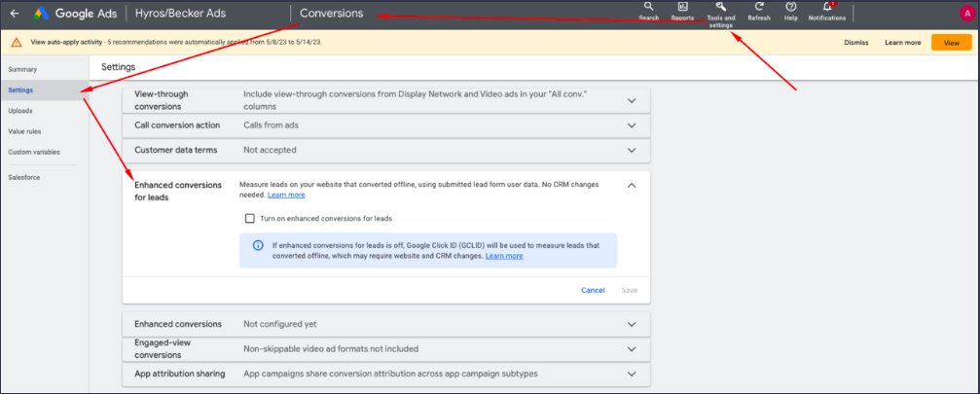980x394 pixels.
Task: Click the Save button
Action: point(630,290)
